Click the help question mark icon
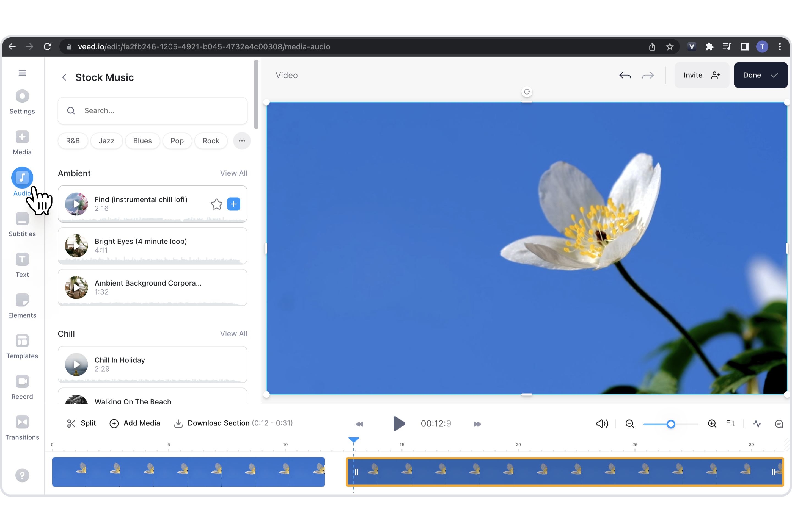 tap(22, 475)
